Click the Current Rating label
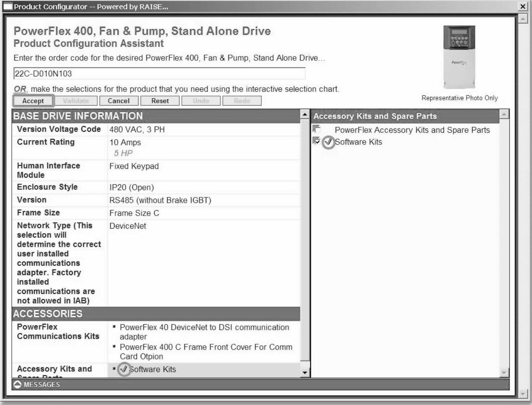Image resolution: width=532 pixels, height=405 pixels. 46,142
